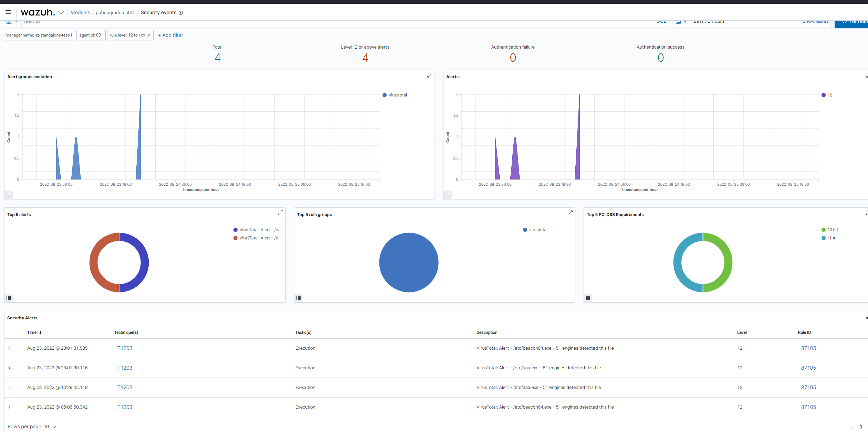Expand the 06:06:50.342 alert row

point(9,407)
